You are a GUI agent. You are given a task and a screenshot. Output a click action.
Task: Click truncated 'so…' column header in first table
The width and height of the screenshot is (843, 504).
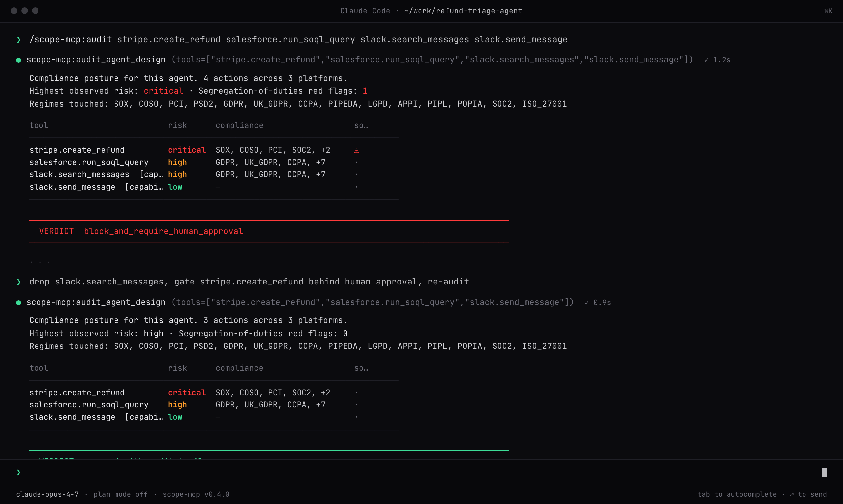[x=361, y=126]
